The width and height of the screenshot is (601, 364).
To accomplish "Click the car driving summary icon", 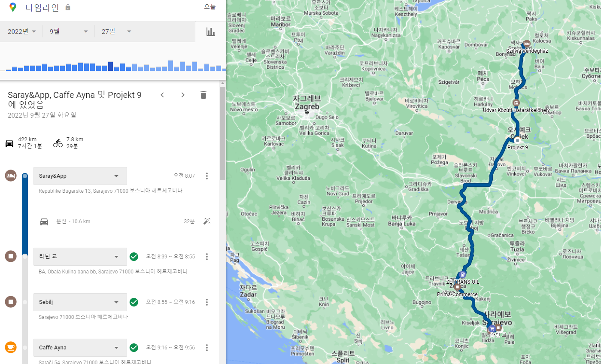I will [9, 143].
